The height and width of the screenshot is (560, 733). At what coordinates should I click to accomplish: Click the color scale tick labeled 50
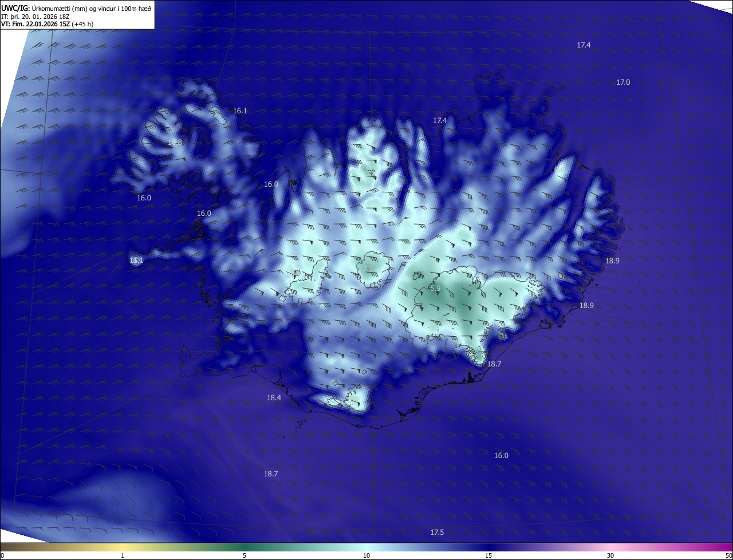tap(728, 555)
